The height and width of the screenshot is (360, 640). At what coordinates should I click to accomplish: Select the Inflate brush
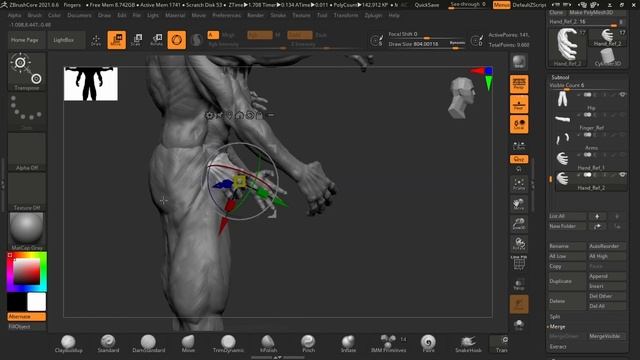tap(348, 344)
